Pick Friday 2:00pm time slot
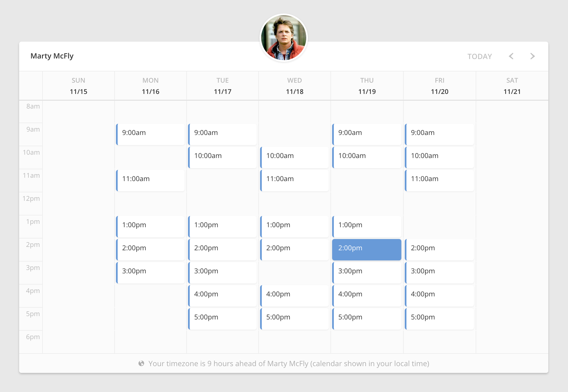The width and height of the screenshot is (568, 392). click(439, 249)
